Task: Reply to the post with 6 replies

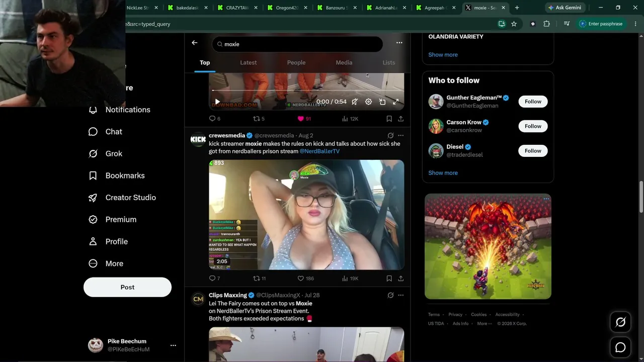Action: coord(215,119)
